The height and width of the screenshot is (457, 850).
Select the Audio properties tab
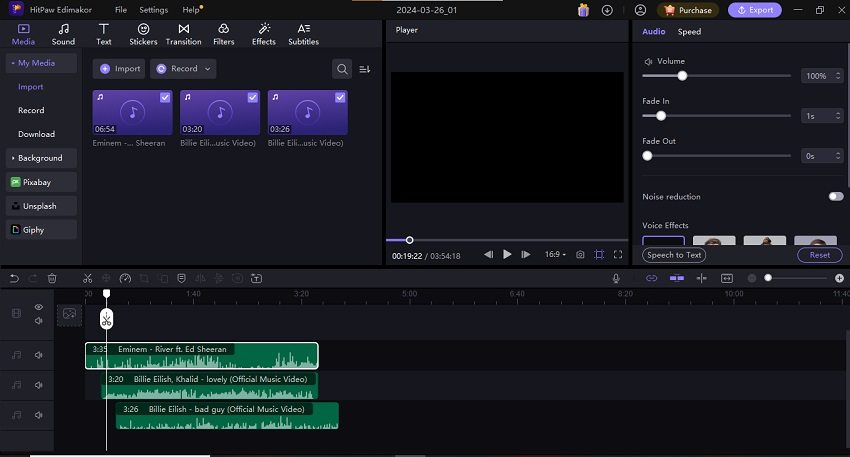653,31
